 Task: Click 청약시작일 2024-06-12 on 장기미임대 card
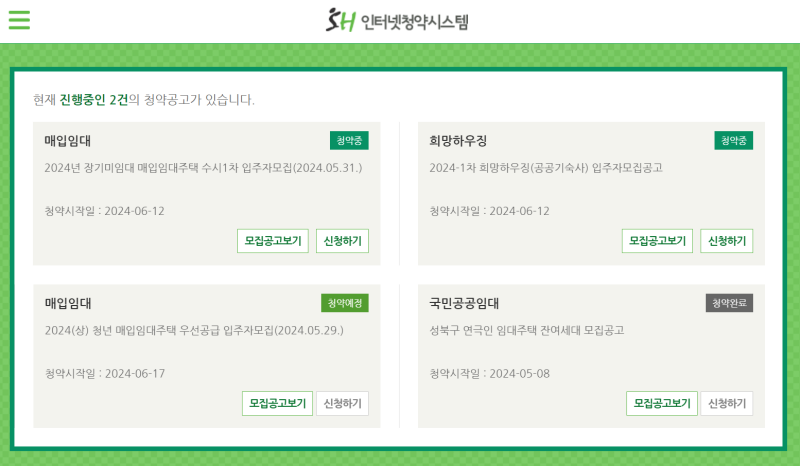tap(105, 211)
